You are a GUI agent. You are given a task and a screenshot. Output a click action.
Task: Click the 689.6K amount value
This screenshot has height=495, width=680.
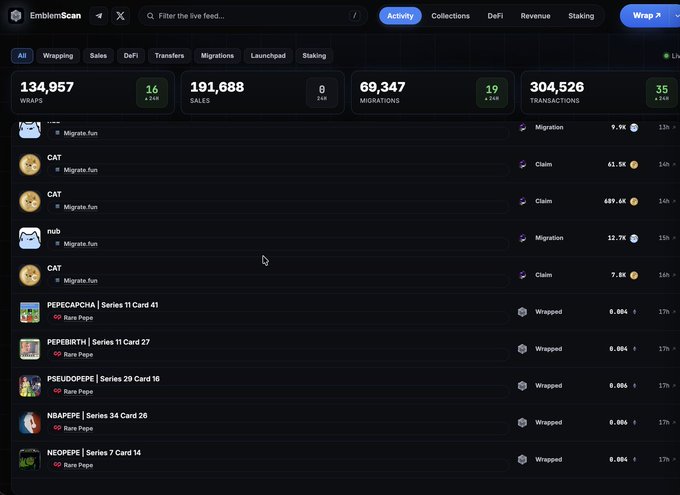click(x=615, y=201)
